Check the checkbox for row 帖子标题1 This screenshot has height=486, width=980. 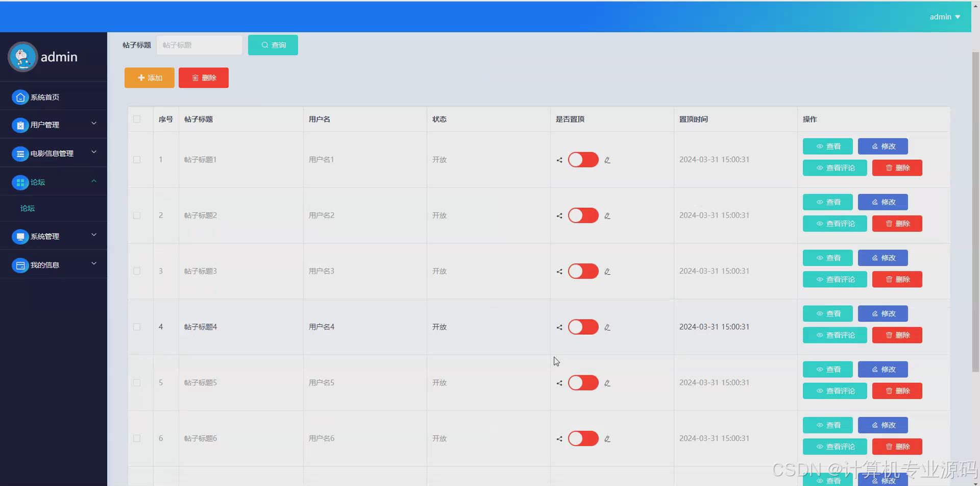click(137, 160)
